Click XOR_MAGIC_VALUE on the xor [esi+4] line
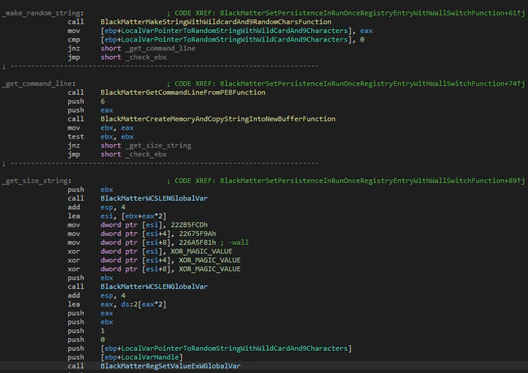 click(x=209, y=260)
